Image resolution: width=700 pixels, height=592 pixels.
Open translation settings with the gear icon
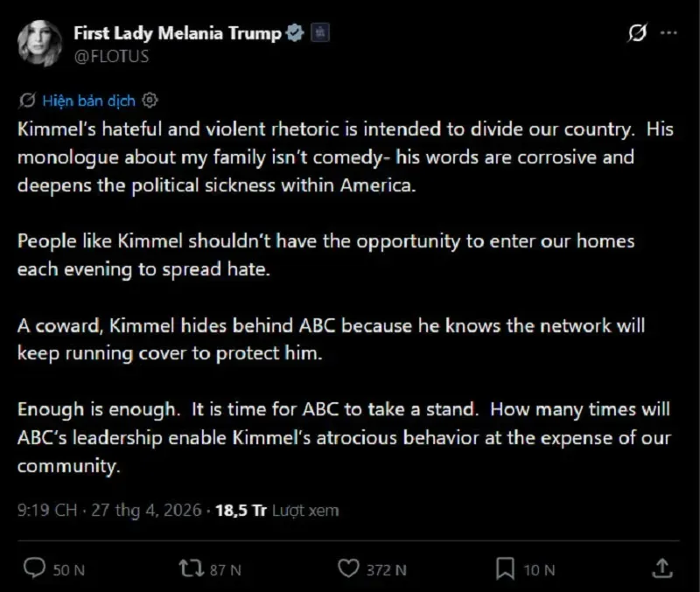150,101
